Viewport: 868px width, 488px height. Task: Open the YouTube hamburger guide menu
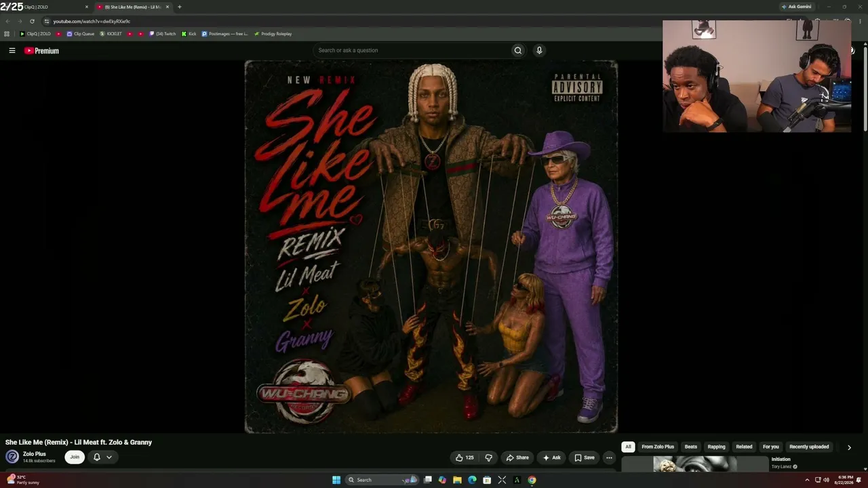[12, 50]
